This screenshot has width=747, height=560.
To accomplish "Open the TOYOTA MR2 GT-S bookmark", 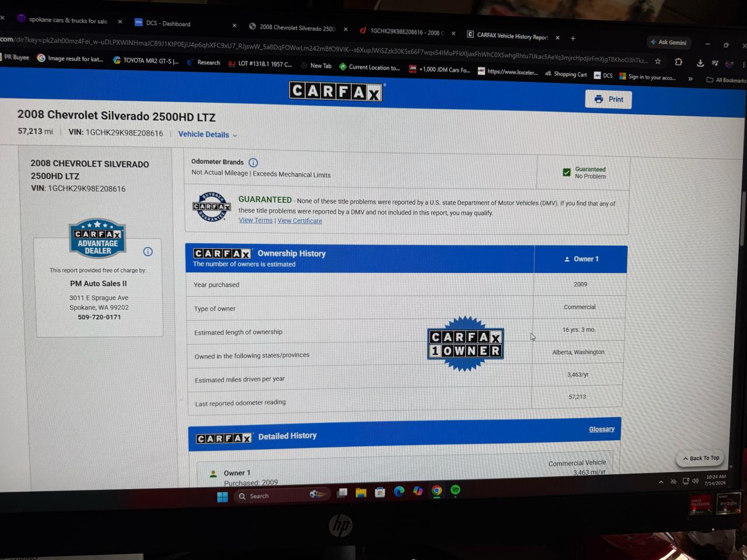I will (146, 60).
